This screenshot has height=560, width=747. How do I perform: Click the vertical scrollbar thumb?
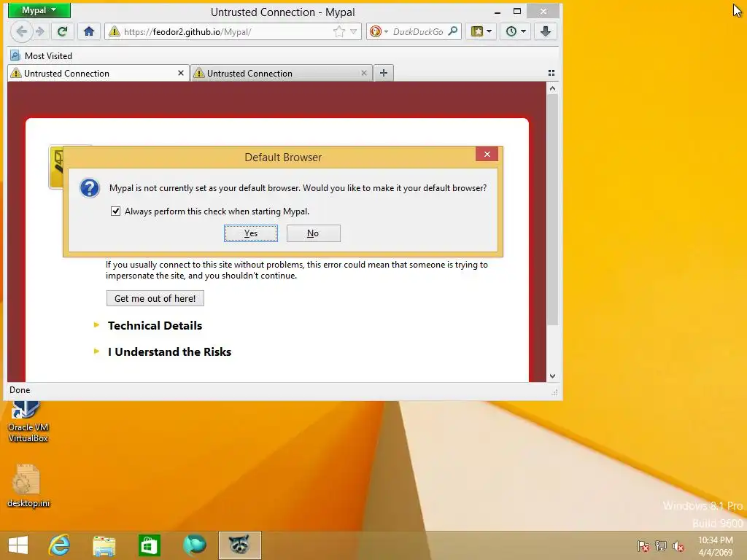point(552,209)
